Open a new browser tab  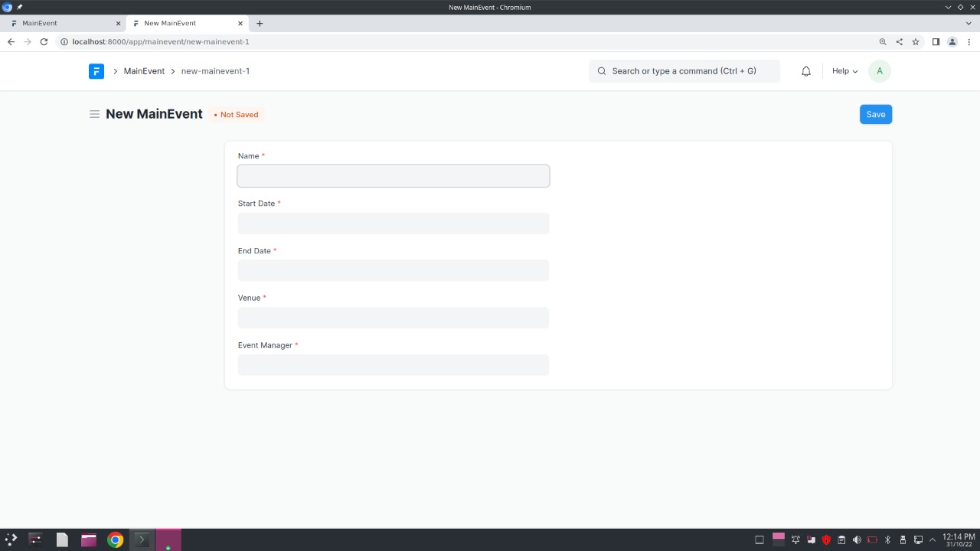tap(260, 24)
